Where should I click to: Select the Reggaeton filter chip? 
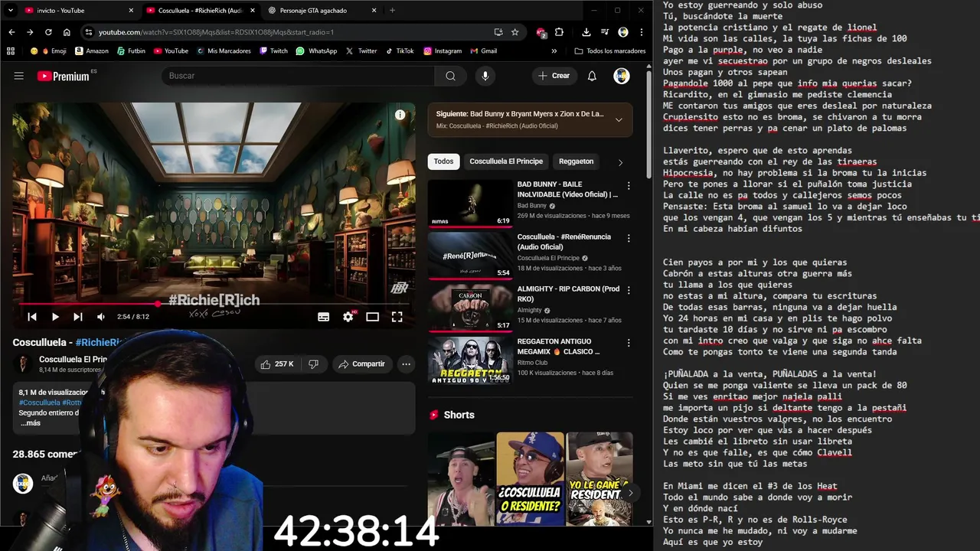(x=576, y=161)
